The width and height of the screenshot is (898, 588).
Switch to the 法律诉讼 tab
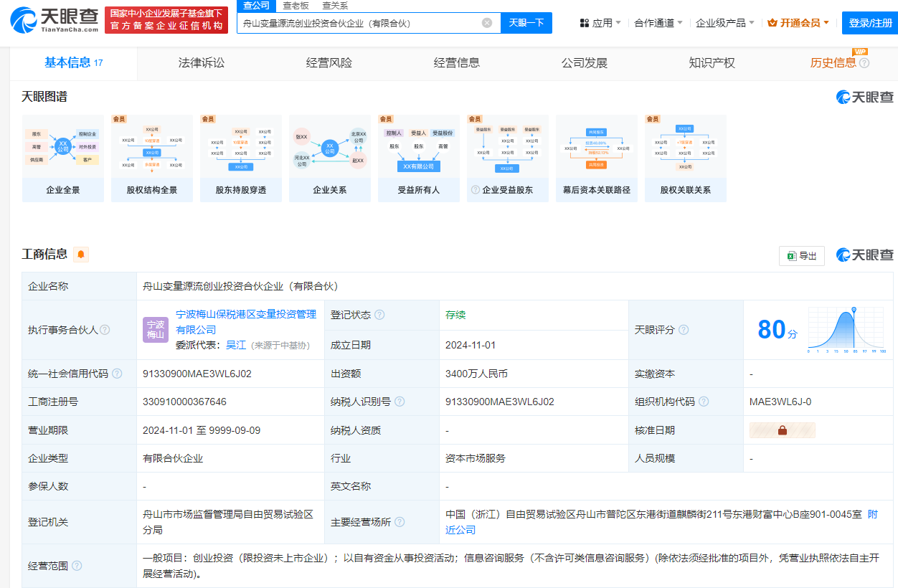click(x=202, y=63)
